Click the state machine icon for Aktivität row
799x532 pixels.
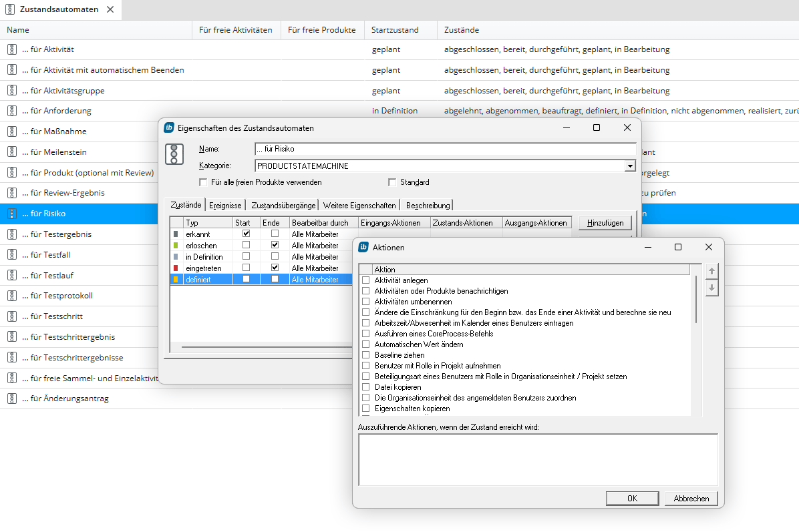[12, 49]
